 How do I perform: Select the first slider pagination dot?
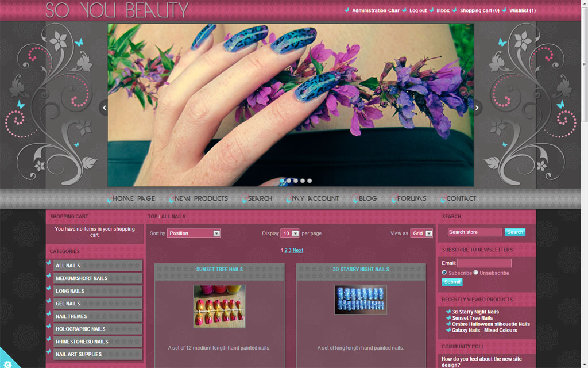point(282,181)
